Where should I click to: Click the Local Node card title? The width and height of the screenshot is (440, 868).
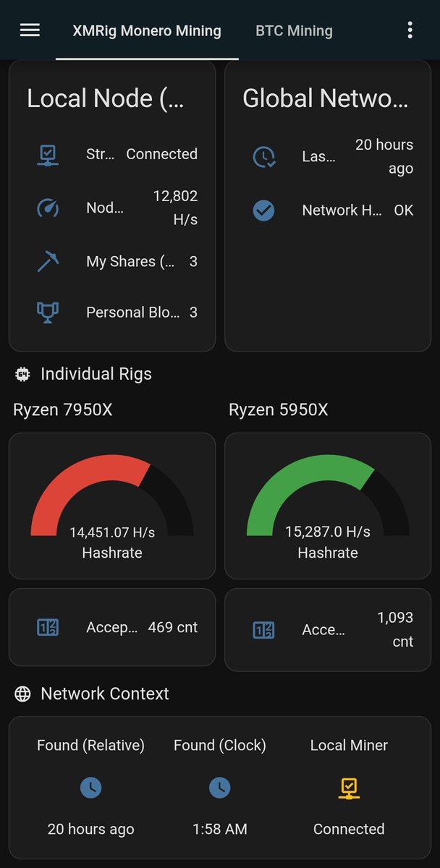[106, 99]
